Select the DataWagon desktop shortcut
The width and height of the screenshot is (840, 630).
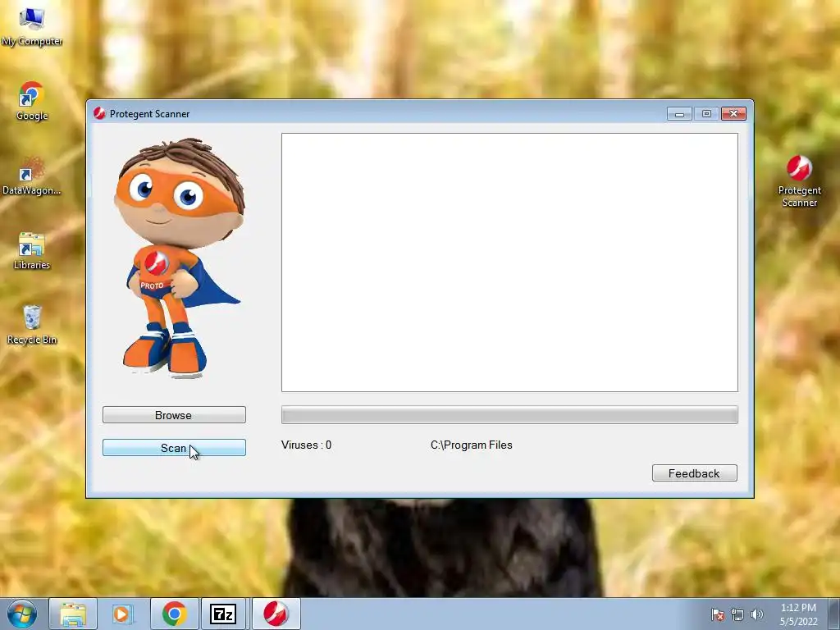[32, 176]
